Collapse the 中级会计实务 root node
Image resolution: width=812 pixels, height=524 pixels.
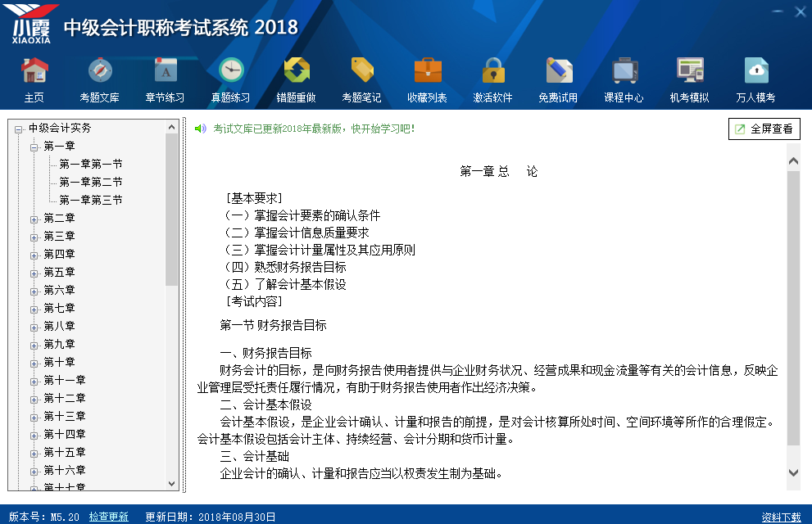[x=19, y=129]
